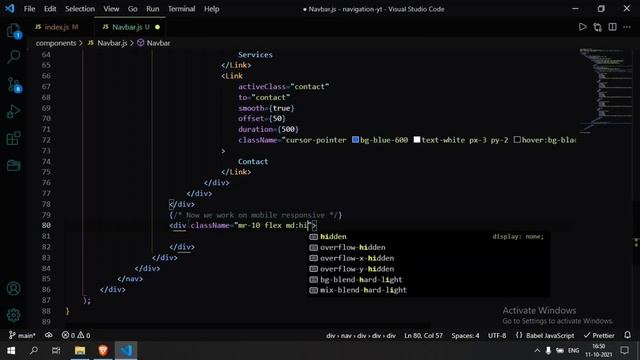Click the code minimap preview
The height and width of the screenshot is (360, 640).
coord(606,91)
